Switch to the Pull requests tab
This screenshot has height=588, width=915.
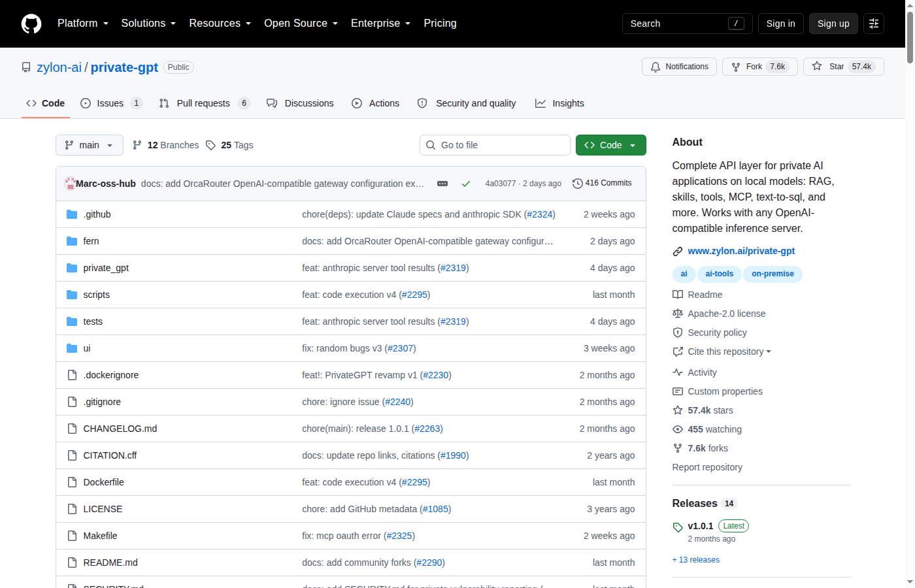click(x=205, y=103)
